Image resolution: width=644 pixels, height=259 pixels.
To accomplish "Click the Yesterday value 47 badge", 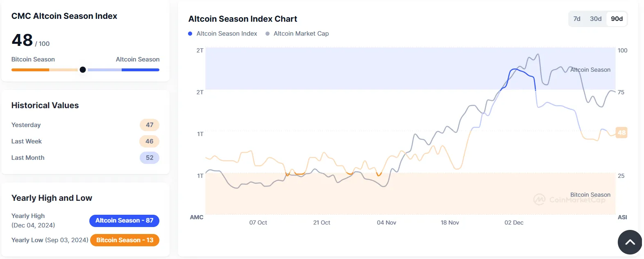I will [x=150, y=125].
